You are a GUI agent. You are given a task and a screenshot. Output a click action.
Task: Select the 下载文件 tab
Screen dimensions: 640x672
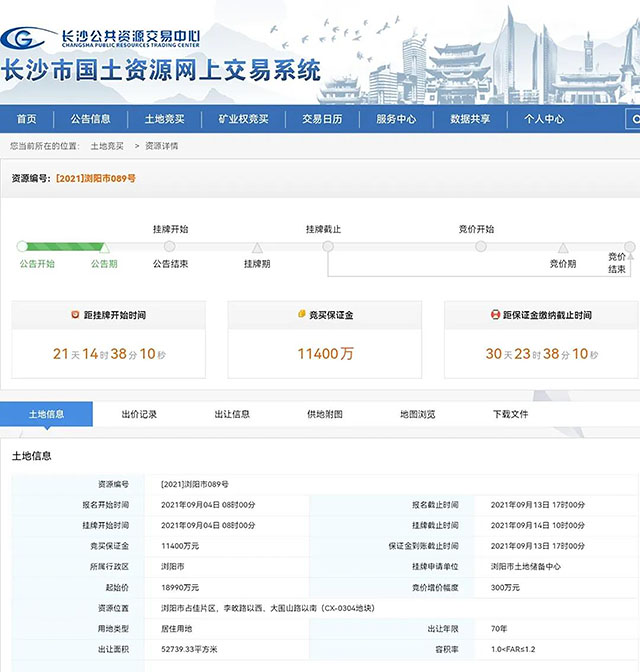pyautogui.click(x=510, y=414)
